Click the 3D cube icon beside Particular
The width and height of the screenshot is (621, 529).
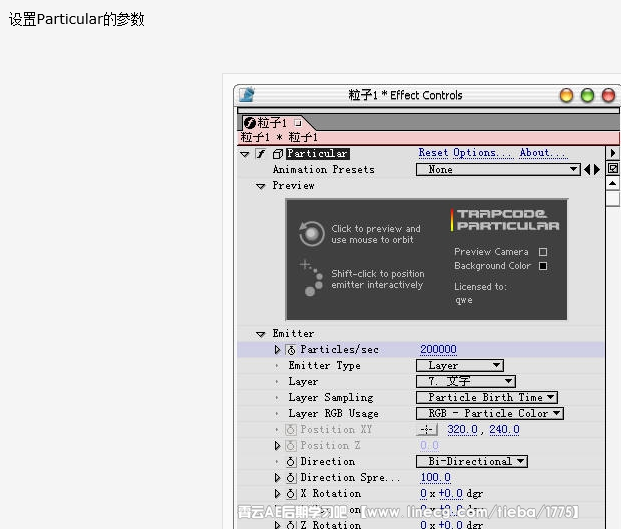(278, 154)
